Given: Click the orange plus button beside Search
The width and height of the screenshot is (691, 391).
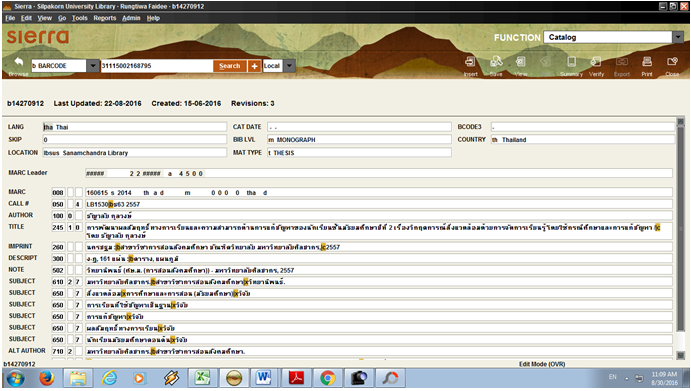Looking at the screenshot, I should point(254,66).
